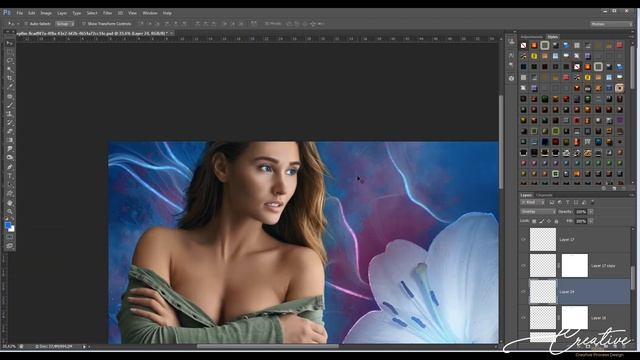Toggle Quick Mask mode

(9, 237)
